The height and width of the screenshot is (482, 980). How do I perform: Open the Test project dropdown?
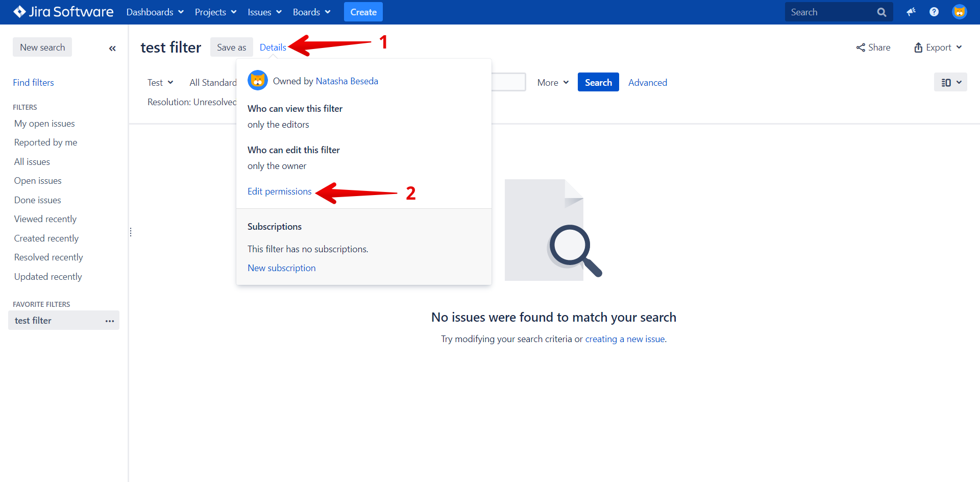pos(160,82)
